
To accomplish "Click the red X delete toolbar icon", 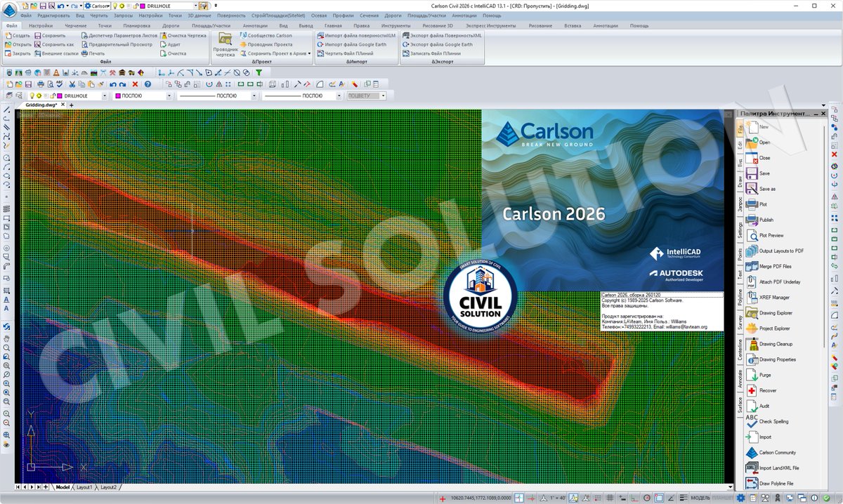I will coord(135,84).
